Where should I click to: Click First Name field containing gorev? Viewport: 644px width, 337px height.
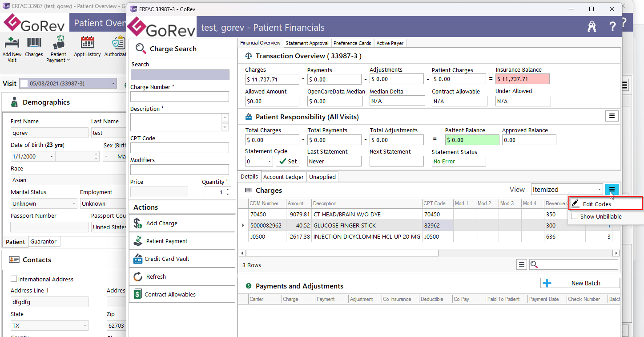49,133
